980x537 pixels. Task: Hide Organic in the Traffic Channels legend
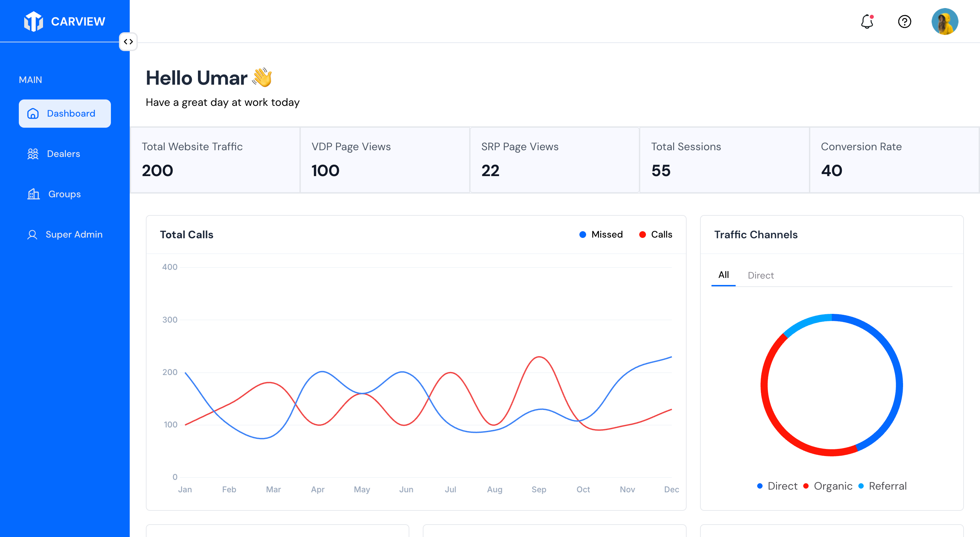click(x=828, y=486)
